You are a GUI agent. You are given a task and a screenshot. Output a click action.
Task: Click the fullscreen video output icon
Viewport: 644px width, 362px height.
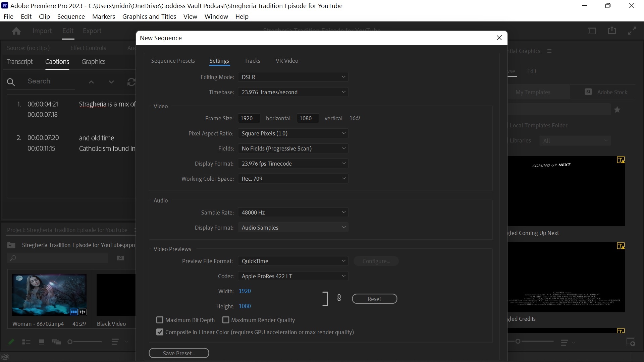(x=632, y=31)
